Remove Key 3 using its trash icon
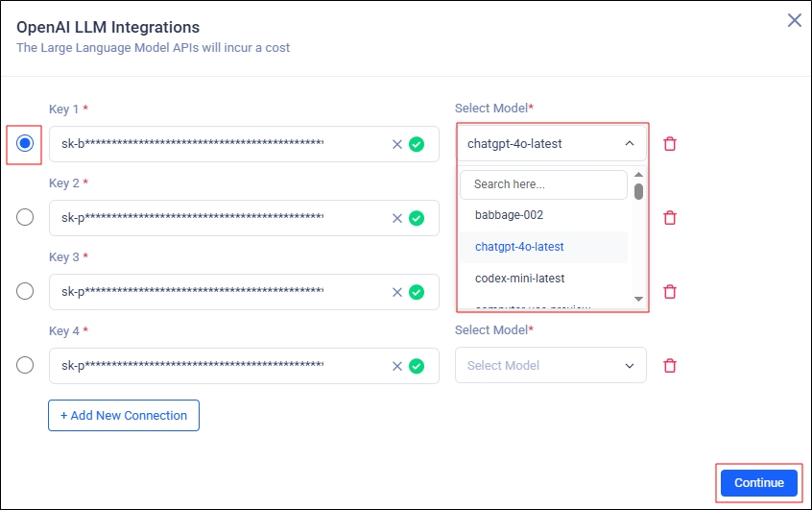 [670, 292]
